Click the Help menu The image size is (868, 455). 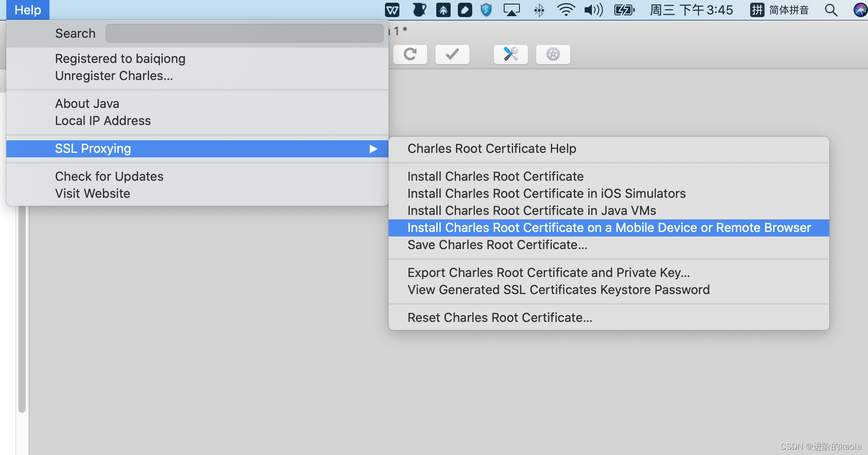28,10
